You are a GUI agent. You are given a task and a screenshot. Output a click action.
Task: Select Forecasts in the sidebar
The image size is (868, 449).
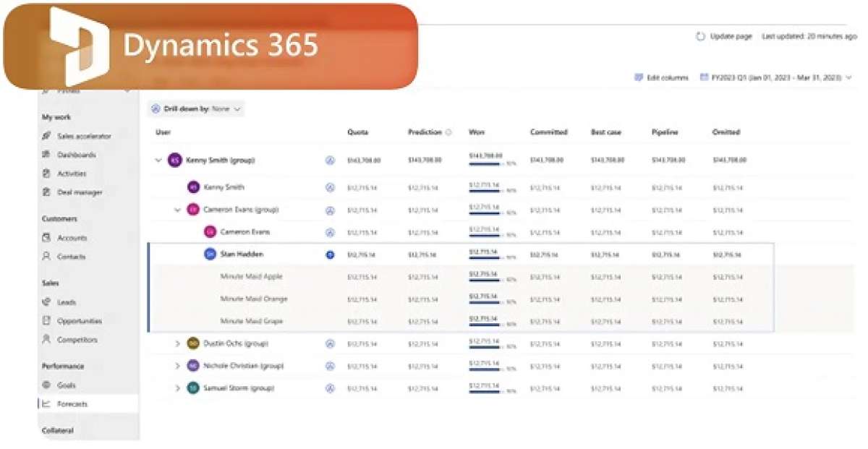click(x=88, y=404)
